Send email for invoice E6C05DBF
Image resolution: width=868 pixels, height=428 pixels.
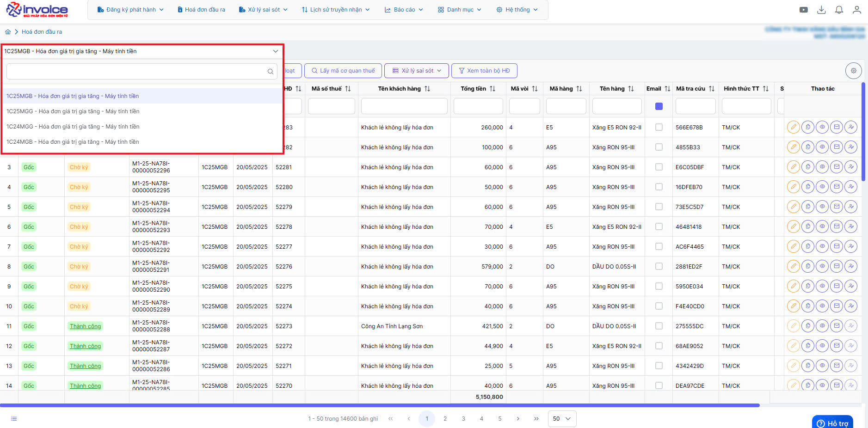click(x=837, y=167)
